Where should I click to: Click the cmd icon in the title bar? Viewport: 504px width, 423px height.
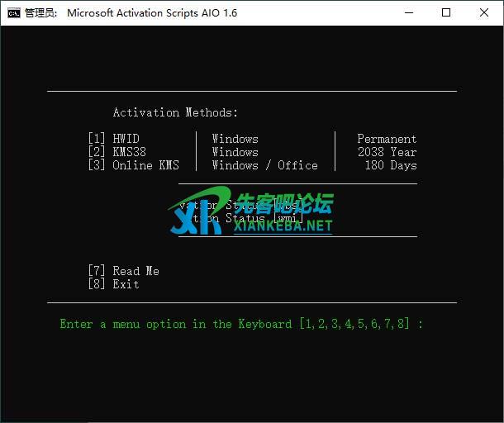(x=14, y=12)
